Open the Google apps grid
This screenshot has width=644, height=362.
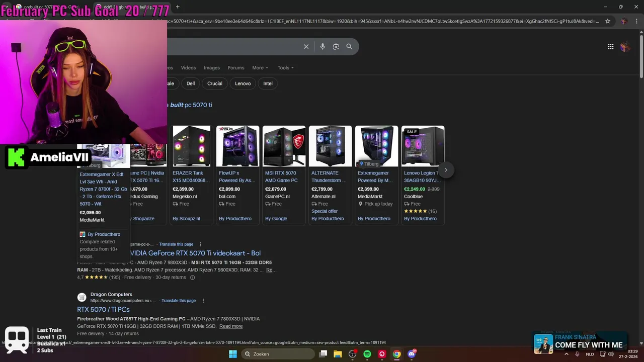coord(610,47)
